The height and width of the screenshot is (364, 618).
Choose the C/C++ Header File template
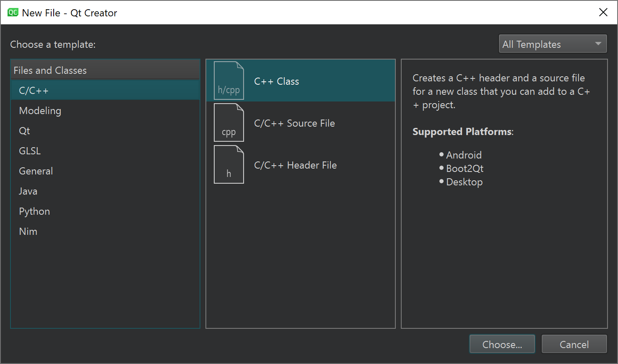[295, 165]
